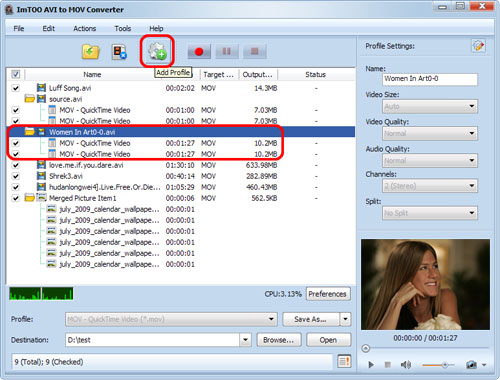Click the remove video file toolbar icon
This screenshot has height=380, width=500.
[119, 52]
